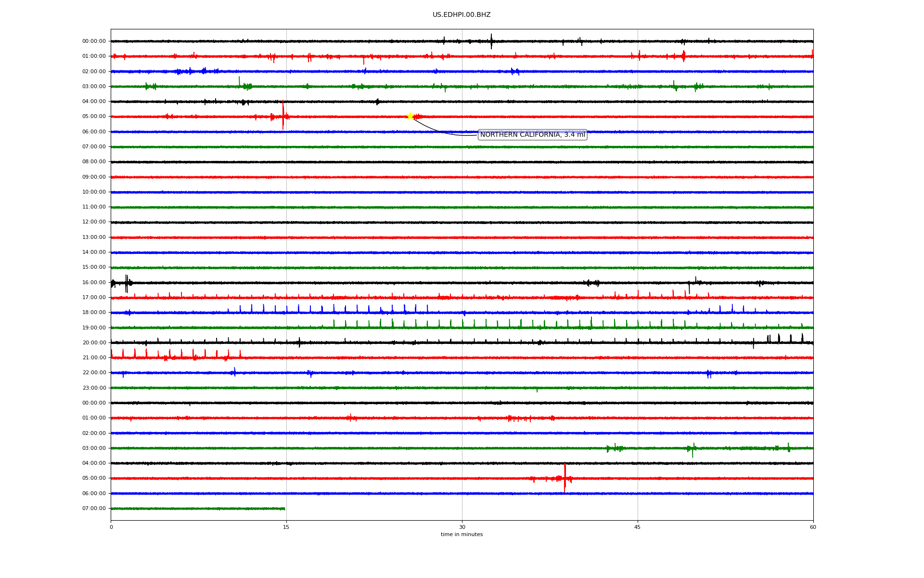This screenshot has width=924, height=578.
Task: Click the black spike cluster starting 16:00:00 trace
Action: coord(127,283)
